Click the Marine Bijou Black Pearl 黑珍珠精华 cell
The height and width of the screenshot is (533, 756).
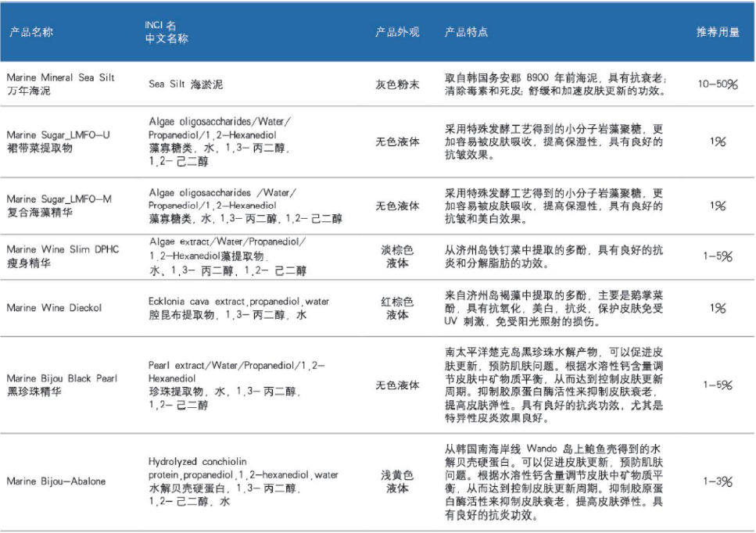click(63, 385)
